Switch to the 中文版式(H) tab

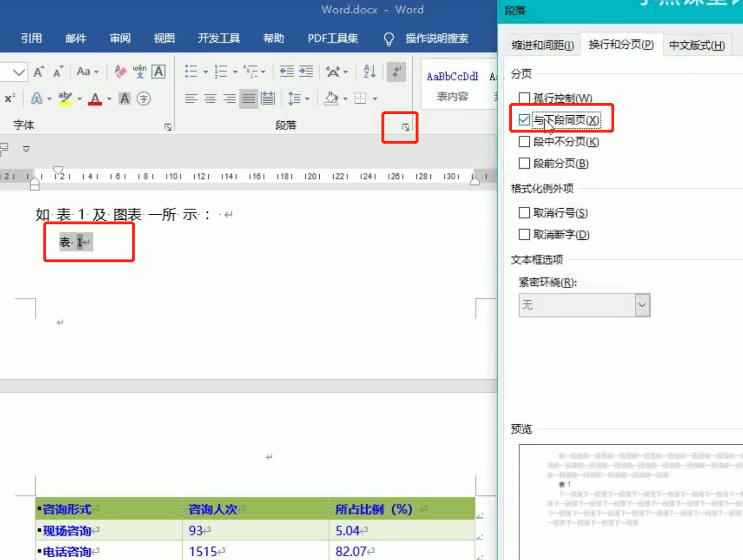pos(697,45)
